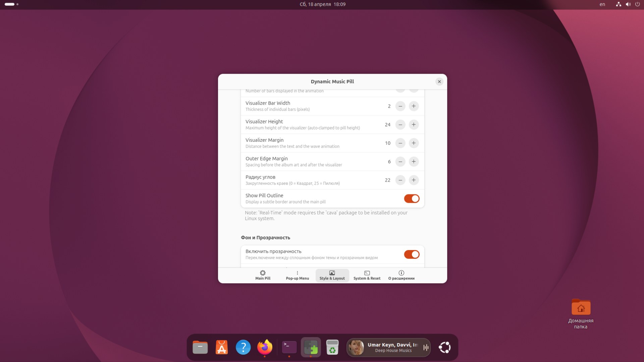This screenshot has height=362, width=644.
Task: Click the visualizer bars icon on the music pill
Action: [x=425, y=347]
